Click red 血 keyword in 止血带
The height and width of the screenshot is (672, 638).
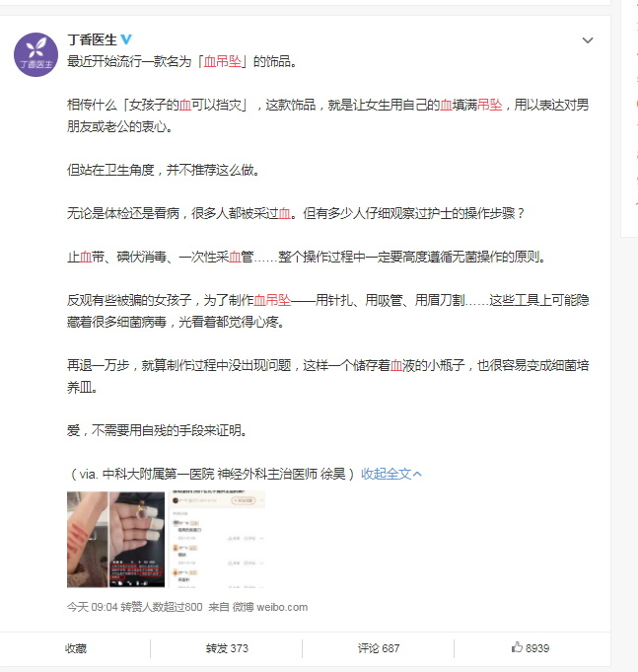(x=86, y=257)
